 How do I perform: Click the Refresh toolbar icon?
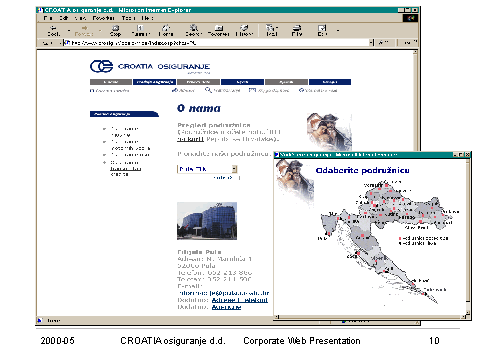[x=140, y=30]
